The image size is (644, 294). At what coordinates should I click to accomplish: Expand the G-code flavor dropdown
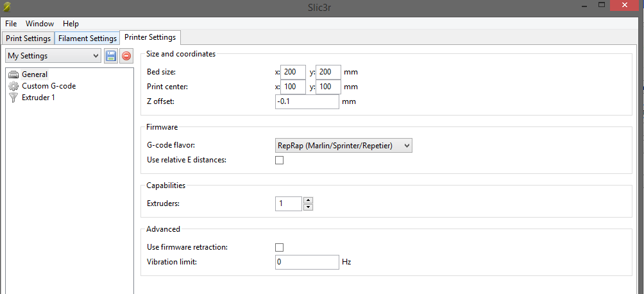(x=343, y=146)
